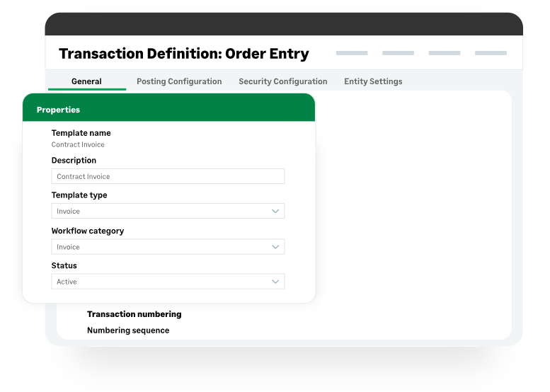This screenshot has height=392, width=550.
Task: Click the Transaction Definition: Order Entry title
Action: coord(183,54)
